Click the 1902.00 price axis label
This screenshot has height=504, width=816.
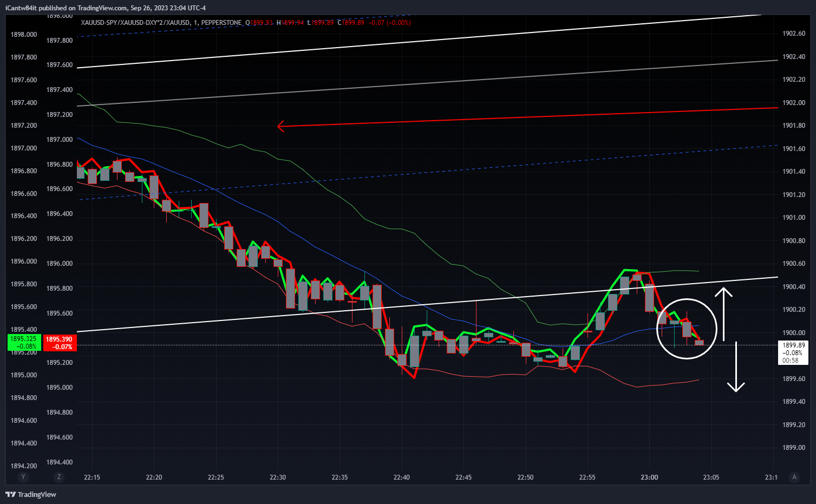click(794, 103)
